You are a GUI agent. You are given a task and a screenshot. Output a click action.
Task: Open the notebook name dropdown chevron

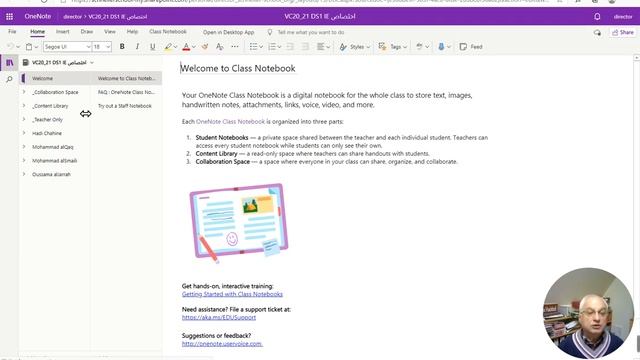[x=92, y=63]
